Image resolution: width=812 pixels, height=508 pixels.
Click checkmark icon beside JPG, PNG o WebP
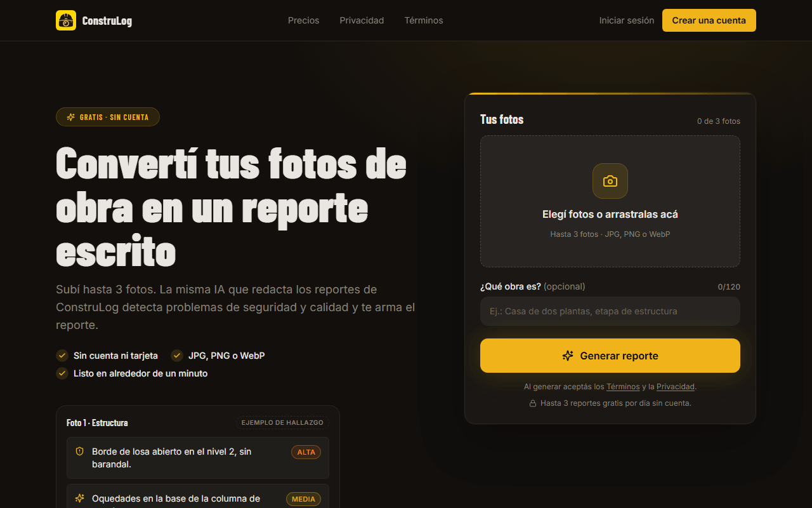point(177,356)
